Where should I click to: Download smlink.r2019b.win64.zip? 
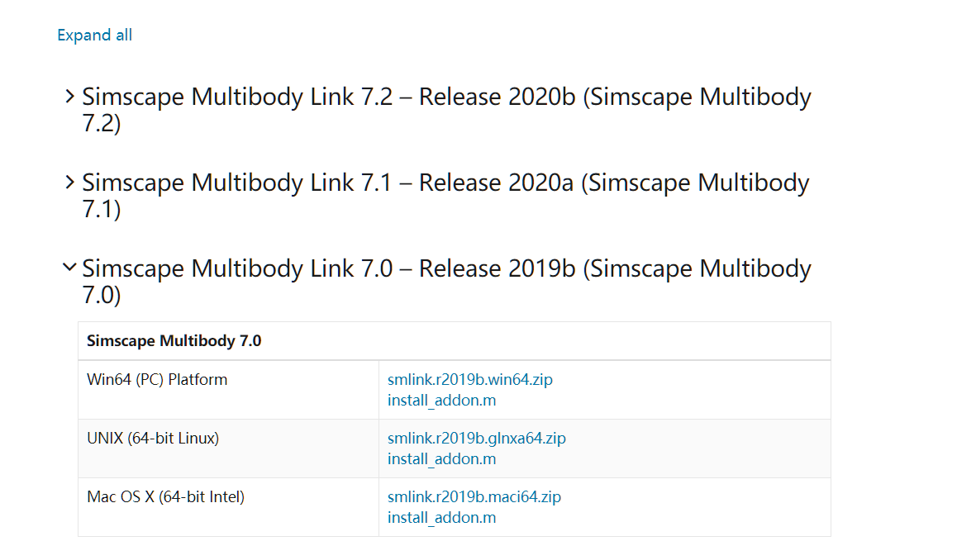click(x=469, y=379)
